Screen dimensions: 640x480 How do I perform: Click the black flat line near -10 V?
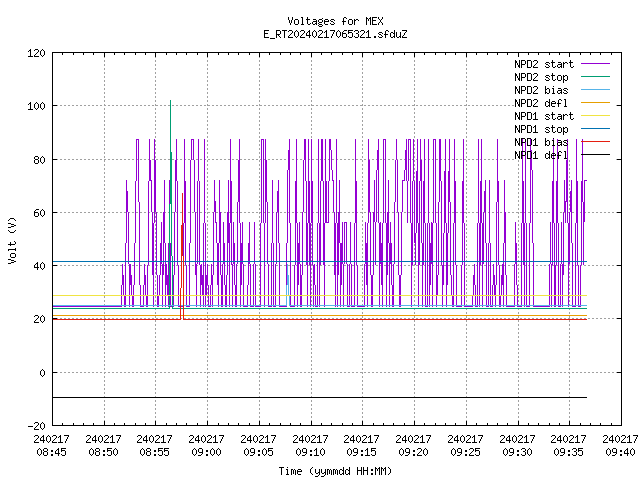[x=320, y=398]
